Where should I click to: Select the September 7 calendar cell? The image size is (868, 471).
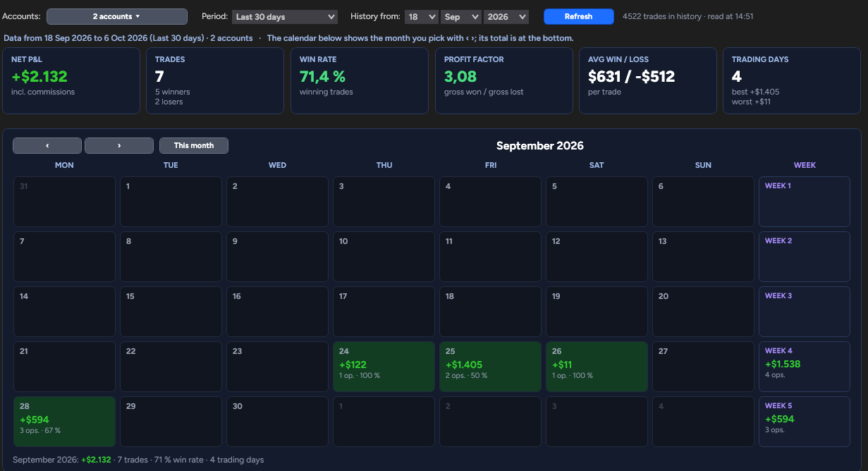click(x=64, y=257)
